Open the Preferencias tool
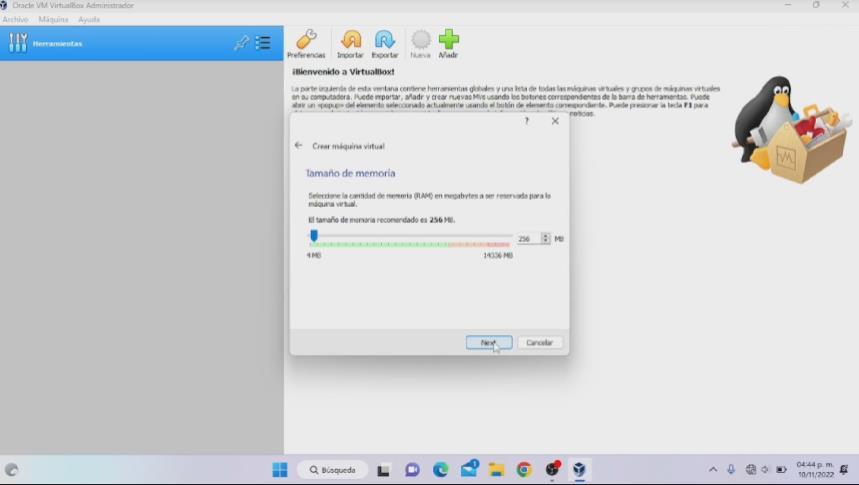This screenshot has width=859, height=485. pos(306,44)
